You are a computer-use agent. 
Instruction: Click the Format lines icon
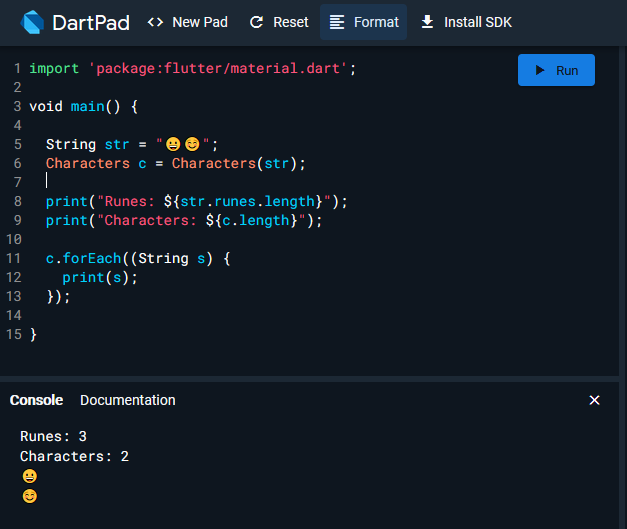[x=337, y=22]
